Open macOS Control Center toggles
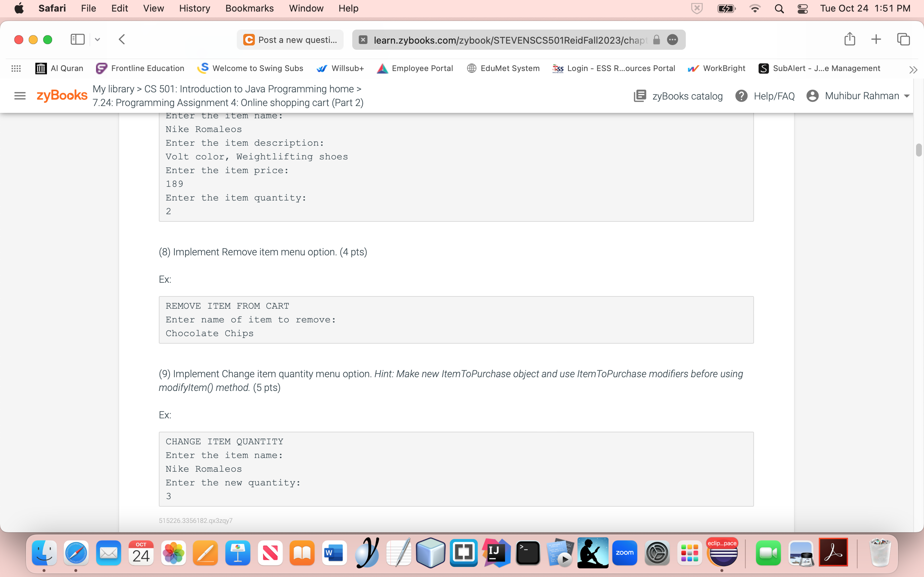Image resolution: width=924 pixels, height=577 pixels. [x=803, y=8]
